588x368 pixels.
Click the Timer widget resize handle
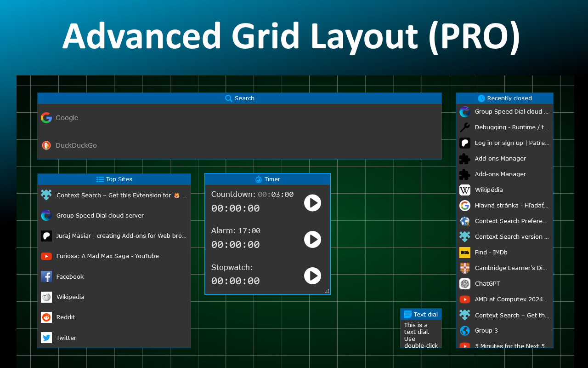[327, 291]
